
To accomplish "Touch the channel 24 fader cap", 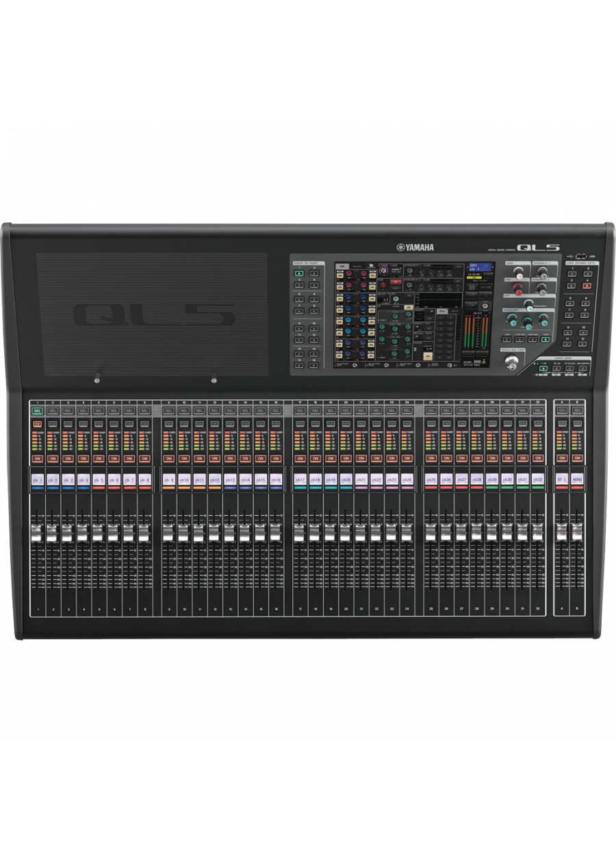I will point(407,533).
